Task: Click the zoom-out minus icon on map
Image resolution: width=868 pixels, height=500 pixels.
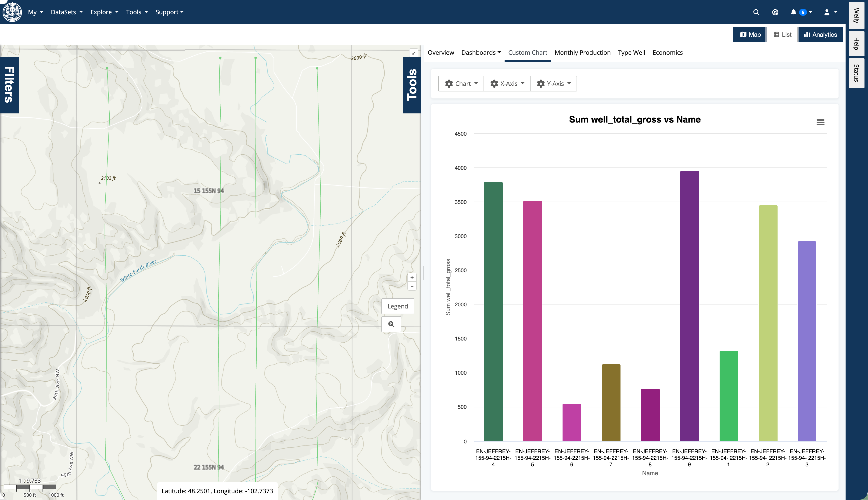Action: pos(412,286)
